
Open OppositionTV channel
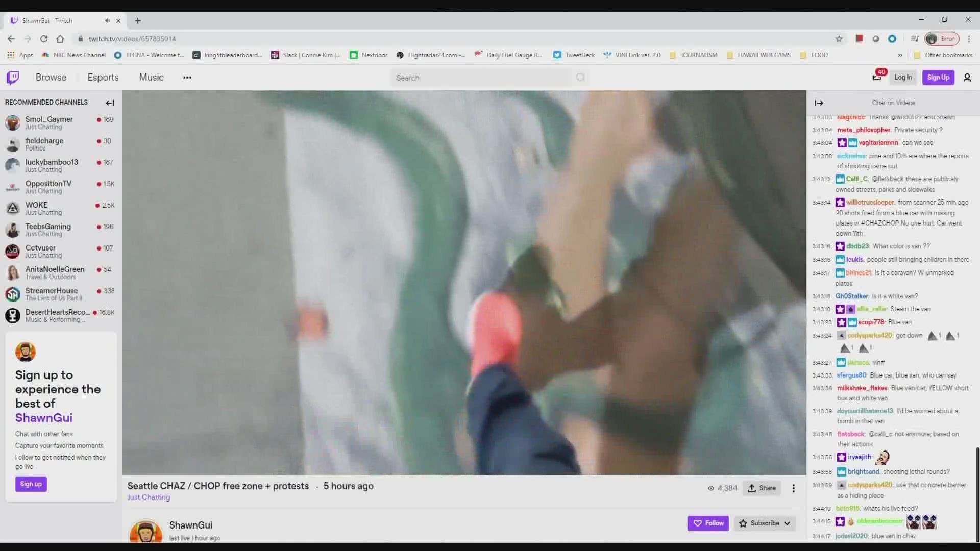click(x=60, y=187)
